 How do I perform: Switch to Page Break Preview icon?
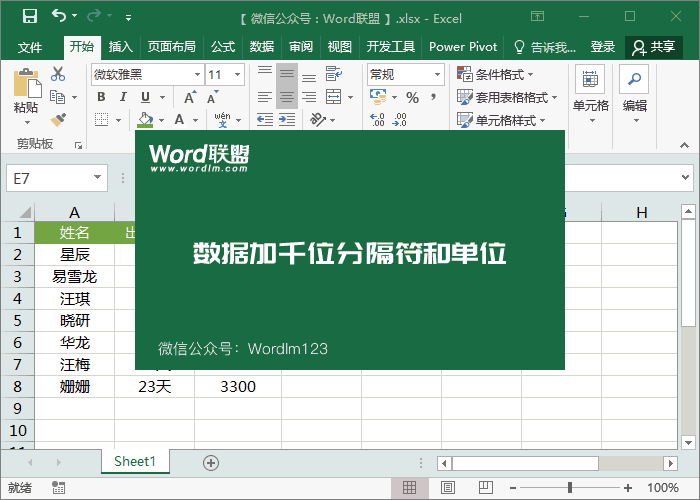tap(485, 488)
